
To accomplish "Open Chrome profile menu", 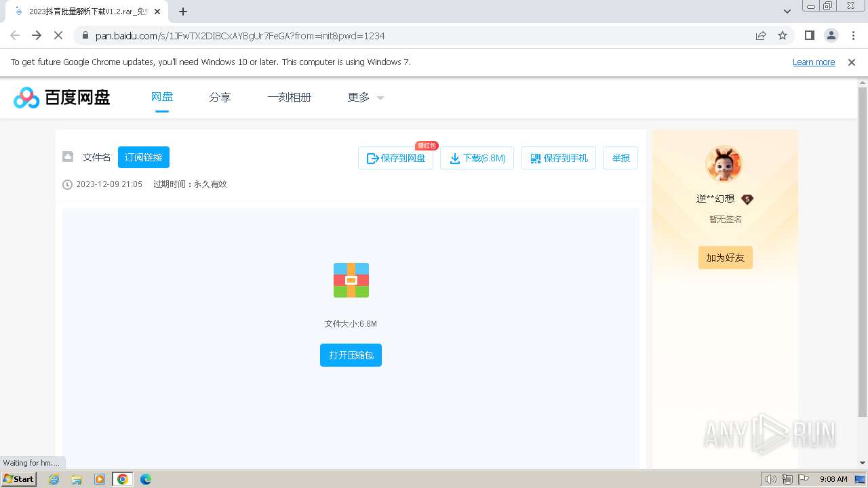I will click(x=831, y=35).
